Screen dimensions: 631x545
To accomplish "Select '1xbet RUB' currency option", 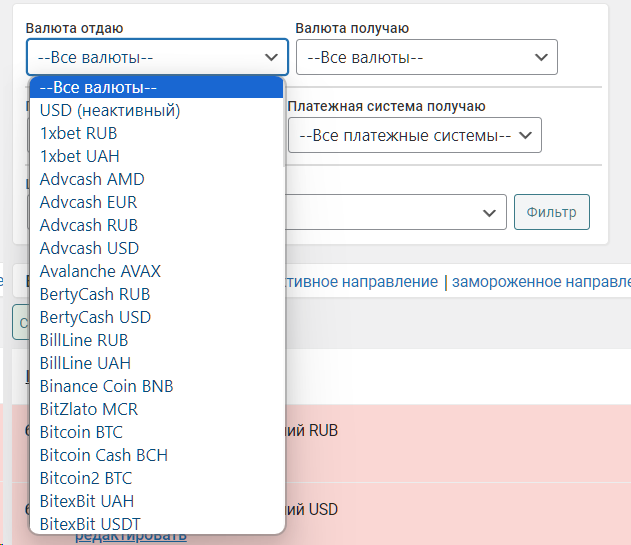I will (x=79, y=133).
